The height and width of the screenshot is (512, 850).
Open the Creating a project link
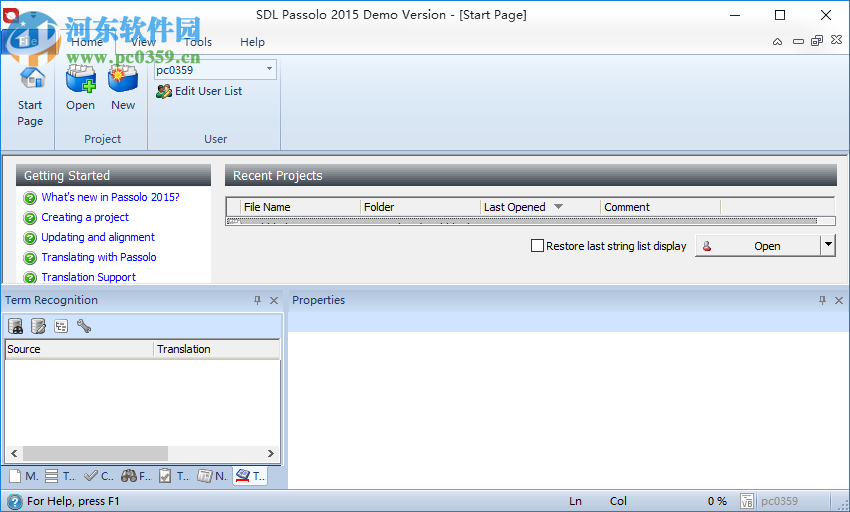pyautogui.click(x=85, y=217)
